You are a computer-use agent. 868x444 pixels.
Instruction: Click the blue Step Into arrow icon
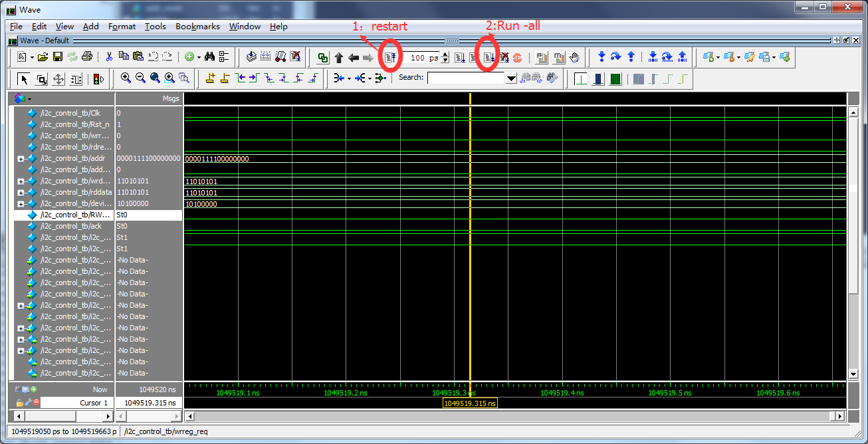point(601,57)
